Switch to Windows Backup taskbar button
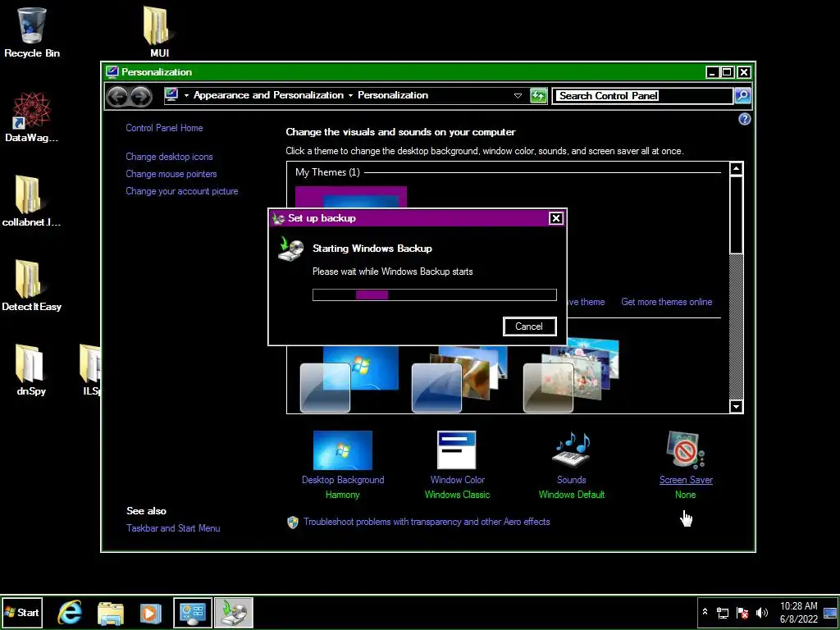The height and width of the screenshot is (630, 840). pos(234,612)
